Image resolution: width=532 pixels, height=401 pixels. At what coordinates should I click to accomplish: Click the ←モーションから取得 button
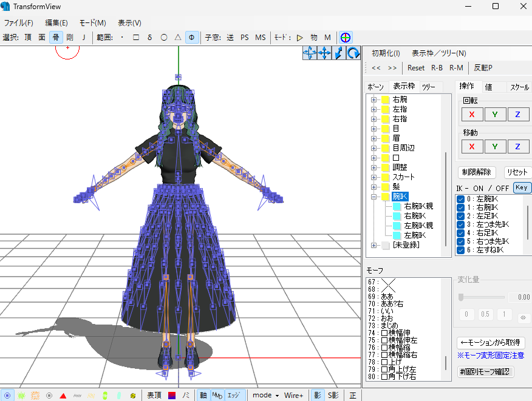(x=491, y=343)
